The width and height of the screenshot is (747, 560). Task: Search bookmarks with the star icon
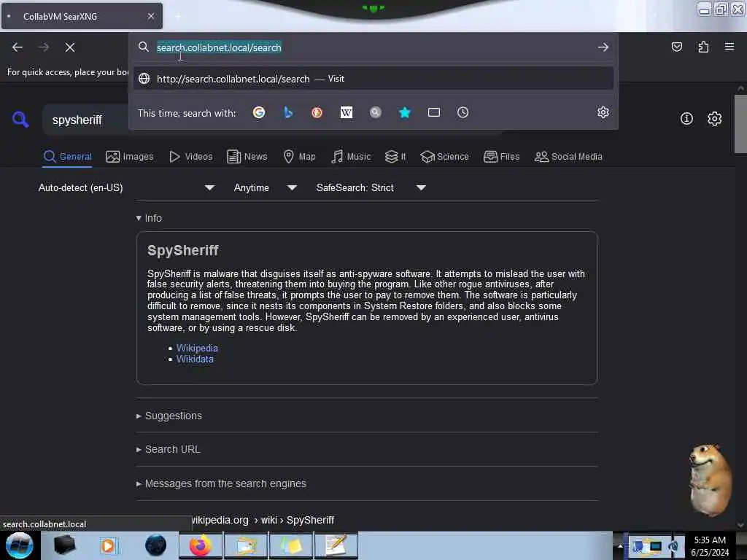point(404,112)
